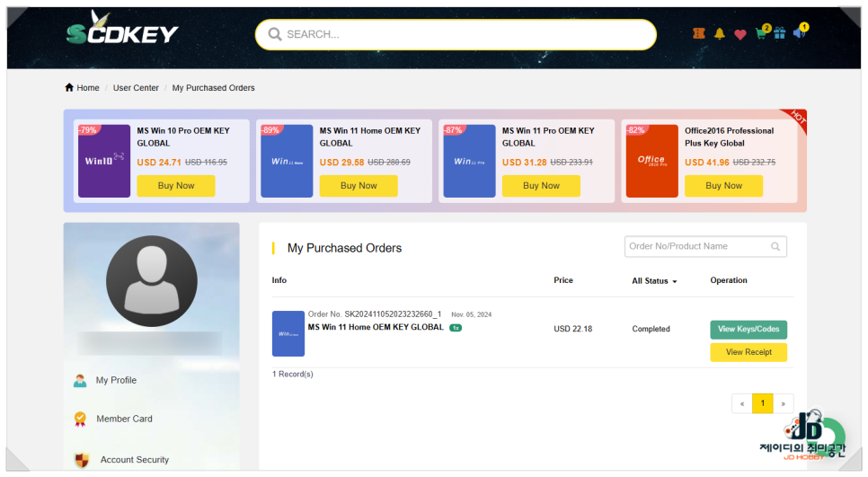The image size is (868, 477).
Task: Click the magnifier icon in the top search bar
Action: [x=275, y=34]
